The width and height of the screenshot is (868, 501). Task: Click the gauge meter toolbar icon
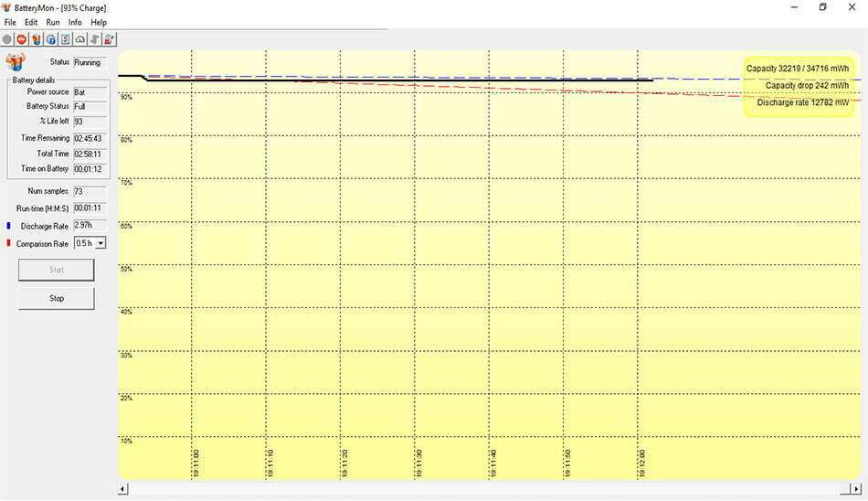point(80,39)
